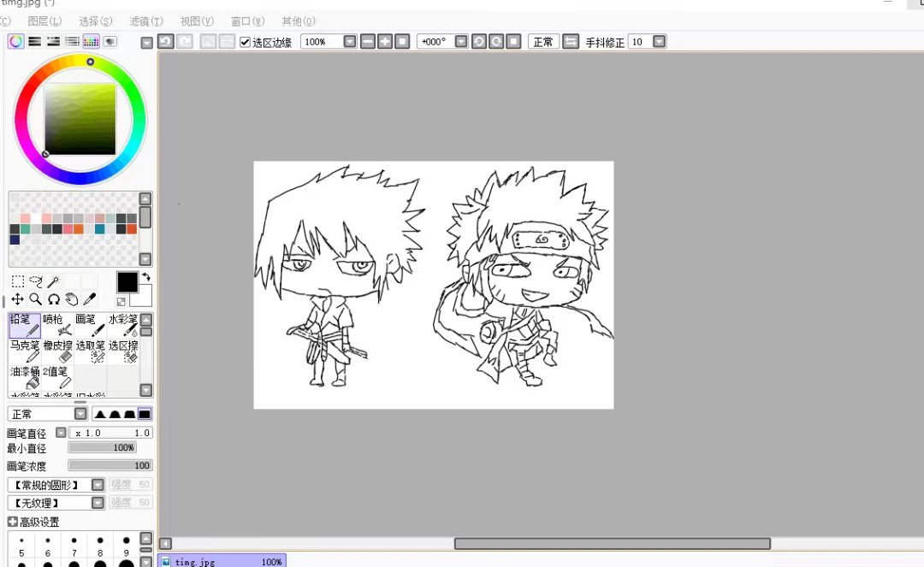The height and width of the screenshot is (567, 924).
Task: Select the magic wand selection tool
Action: click(53, 281)
